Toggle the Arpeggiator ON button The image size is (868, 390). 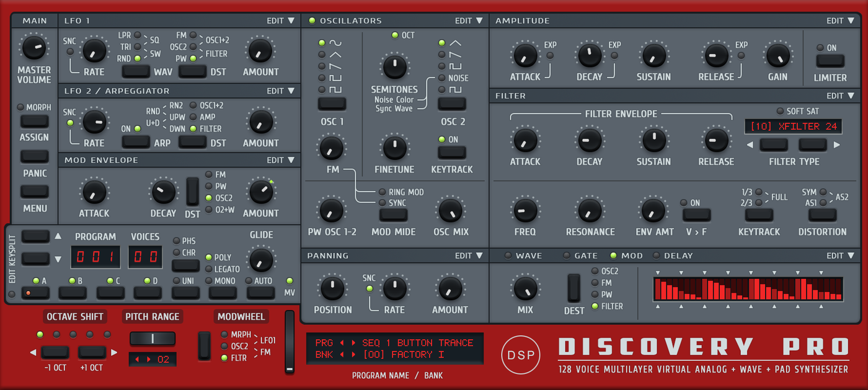coord(136,141)
